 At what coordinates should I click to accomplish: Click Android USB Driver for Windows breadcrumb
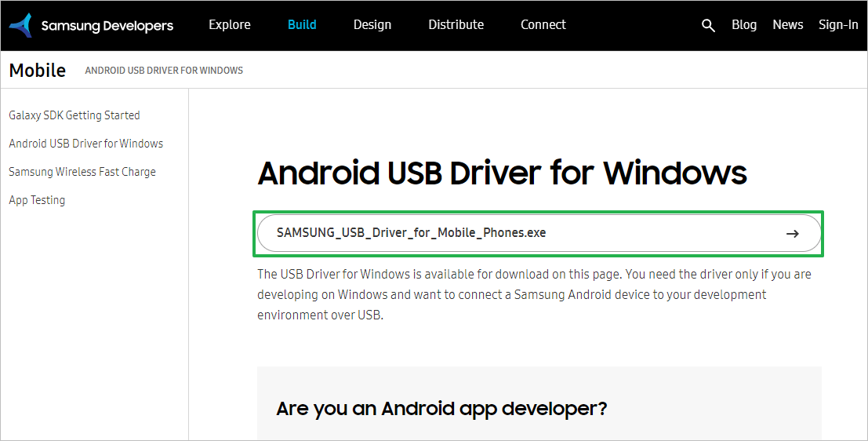(x=164, y=71)
